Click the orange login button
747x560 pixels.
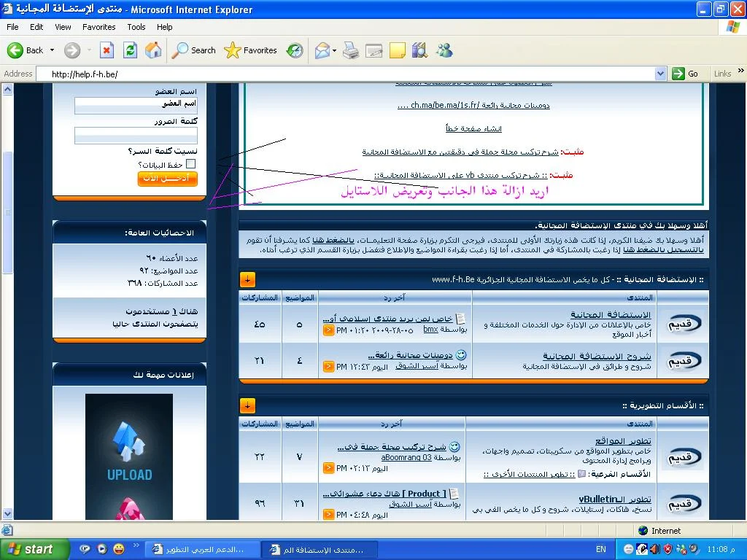click(x=167, y=178)
